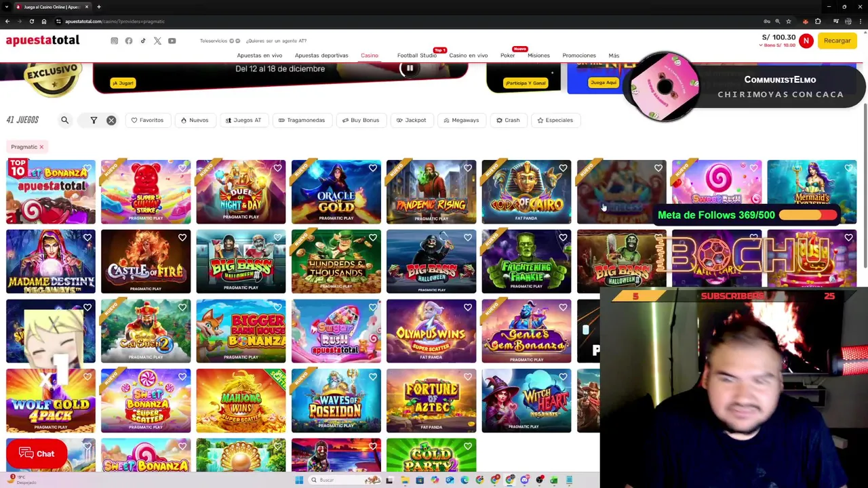Open File Explorer from the taskbar
The image size is (868, 488).
pos(405,480)
